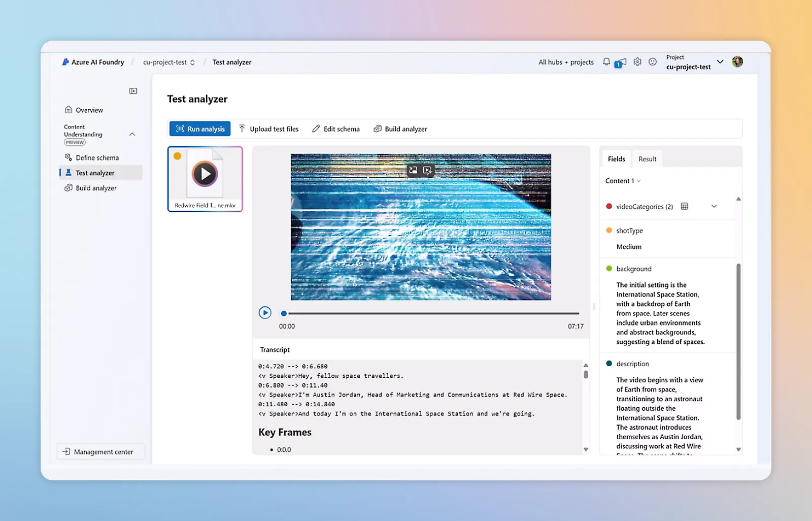
Task: Collapse the left sidebar panel icon
Action: click(x=133, y=91)
